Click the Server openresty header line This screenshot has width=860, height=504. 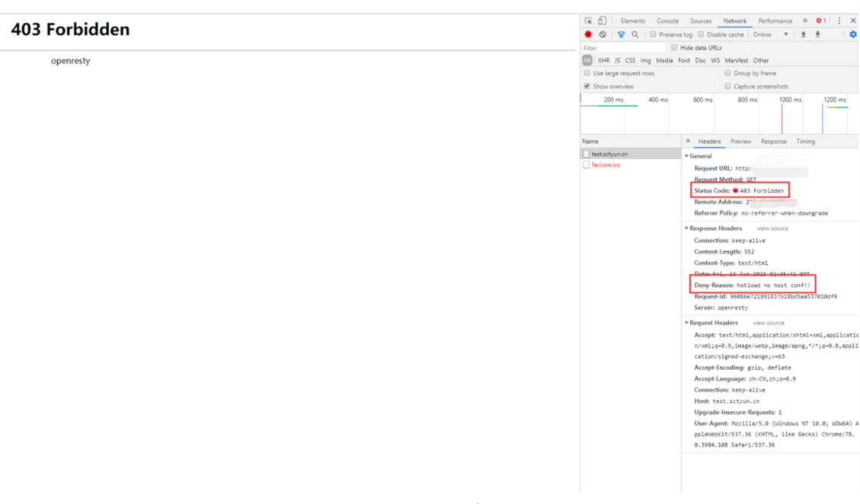coord(721,308)
